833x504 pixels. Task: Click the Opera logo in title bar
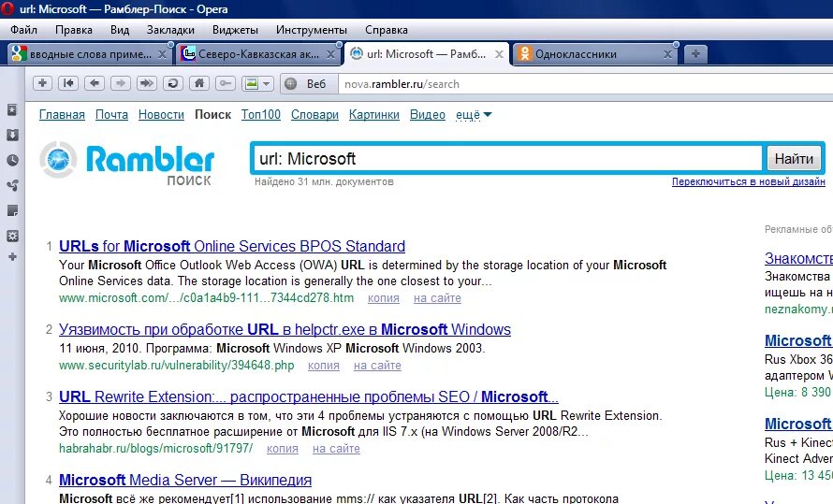(x=7, y=8)
